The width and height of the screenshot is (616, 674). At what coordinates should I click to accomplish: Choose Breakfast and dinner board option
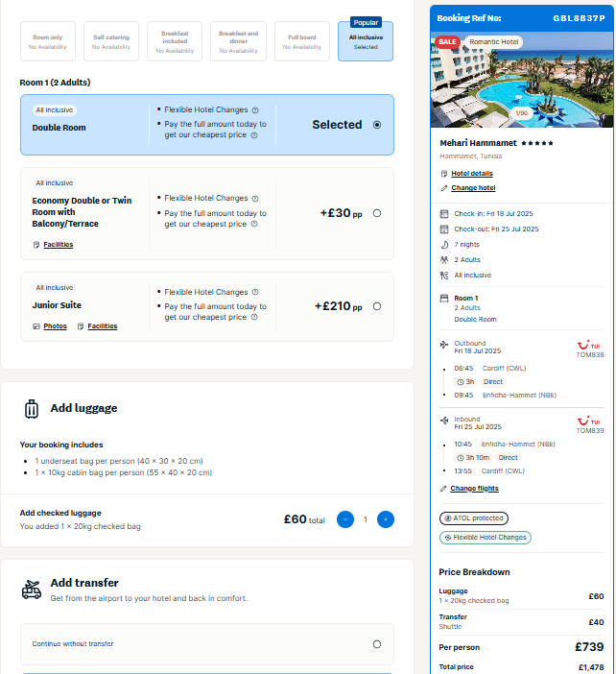coord(238,41)
